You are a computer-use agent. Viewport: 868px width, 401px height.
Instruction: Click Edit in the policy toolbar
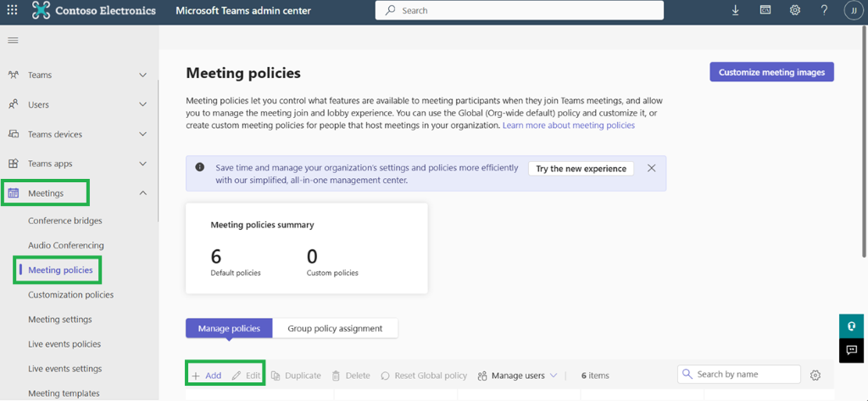click(247, 375)
